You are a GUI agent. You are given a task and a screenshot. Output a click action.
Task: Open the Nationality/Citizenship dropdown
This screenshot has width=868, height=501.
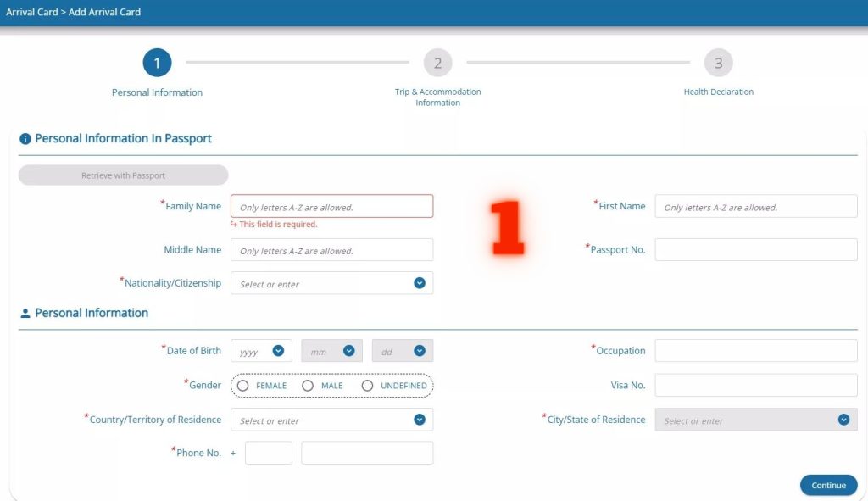(419, 283)
